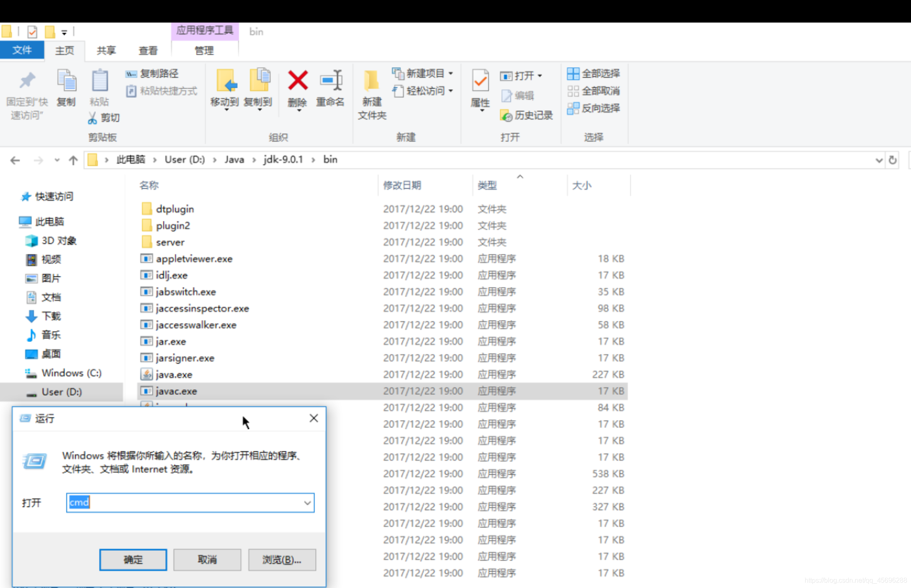Image resolution: width=911 pixels, height=588 pixels.
Task: Click the Refresh button beside address bar
Action: click(893, 160)
